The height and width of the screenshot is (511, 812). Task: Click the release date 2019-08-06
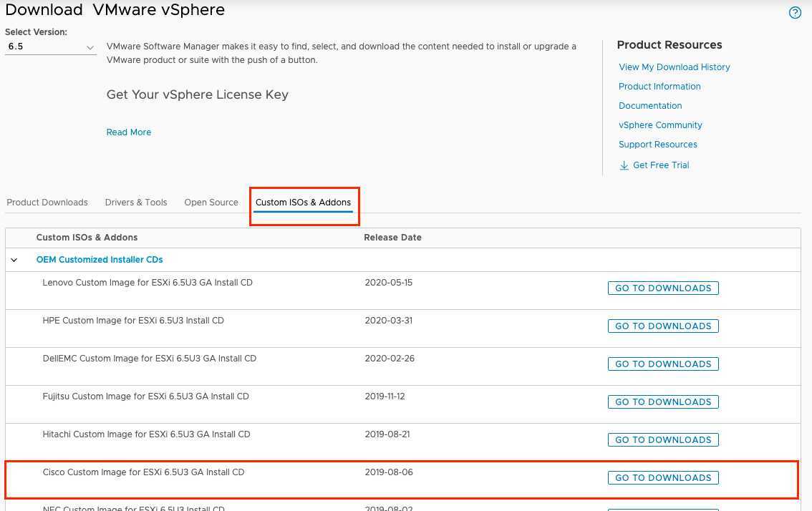[389, 472]
